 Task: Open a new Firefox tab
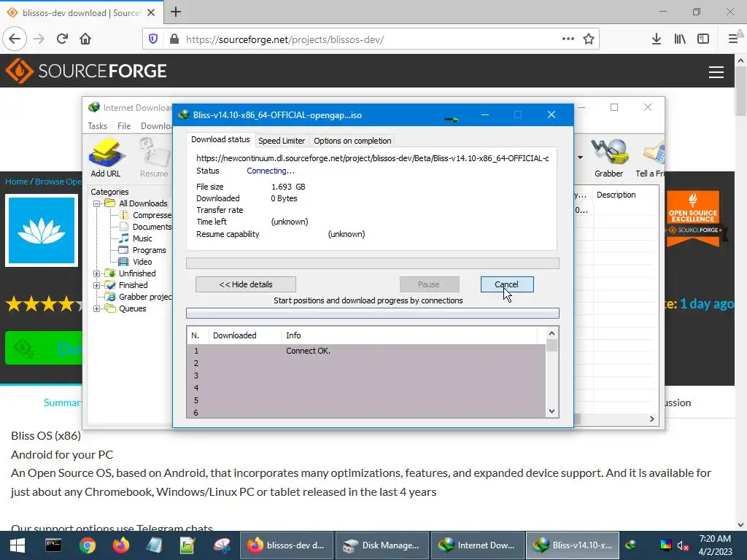tap(175, 12)
